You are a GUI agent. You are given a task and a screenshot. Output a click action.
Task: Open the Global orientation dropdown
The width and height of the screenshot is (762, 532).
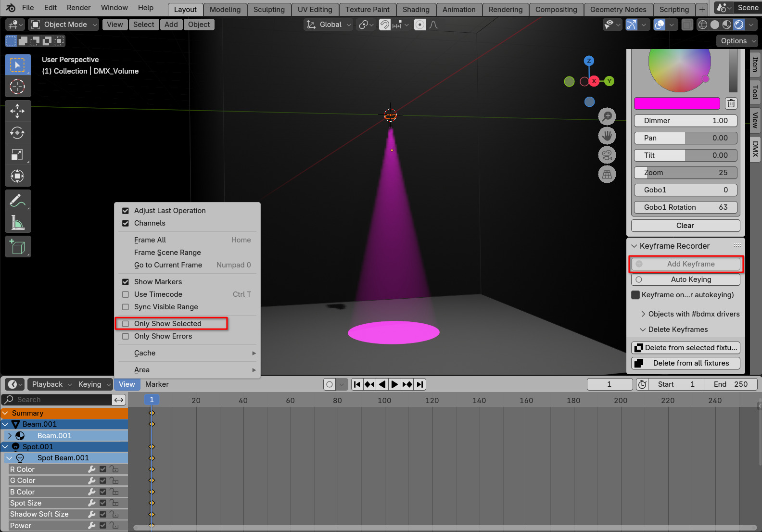pos(329,25)
